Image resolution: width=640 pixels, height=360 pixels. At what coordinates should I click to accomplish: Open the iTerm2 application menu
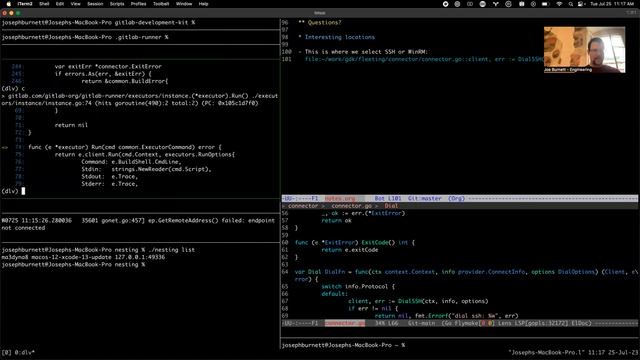click(25, 4)
